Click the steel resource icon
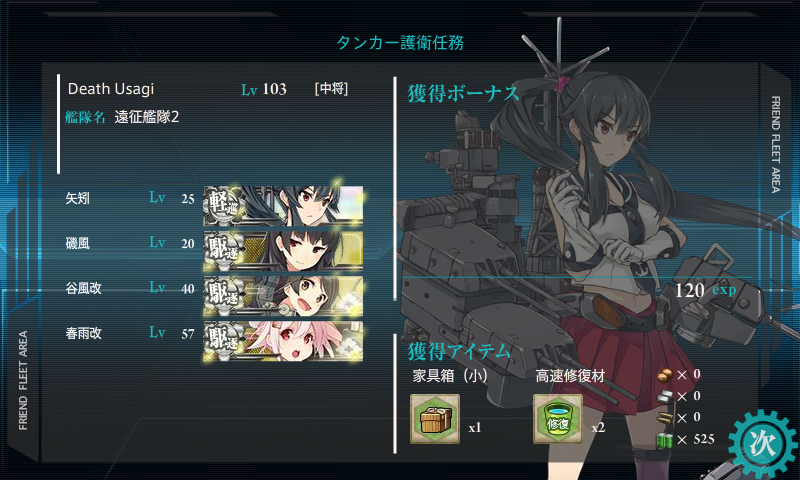The image size is (800, 480). click(x=664, y=396)
